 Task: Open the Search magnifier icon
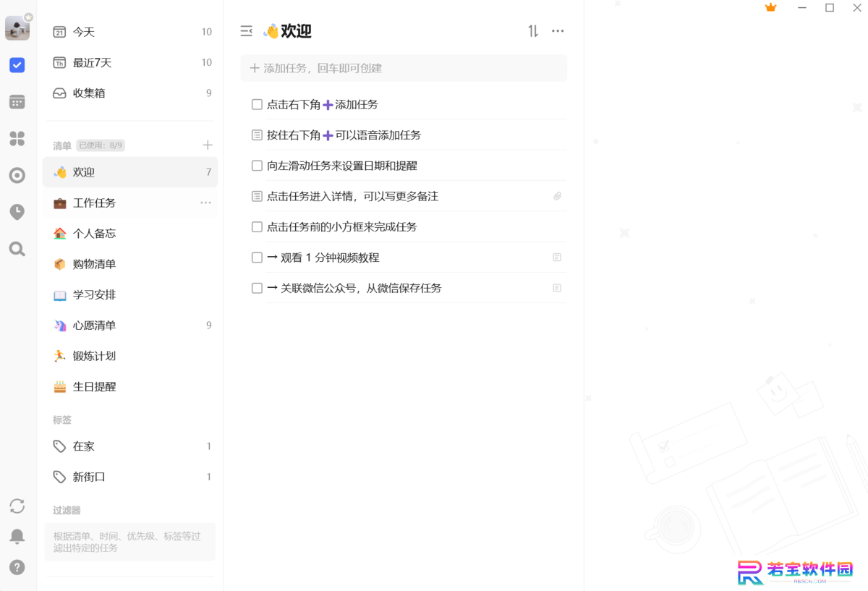coord(17,250)
